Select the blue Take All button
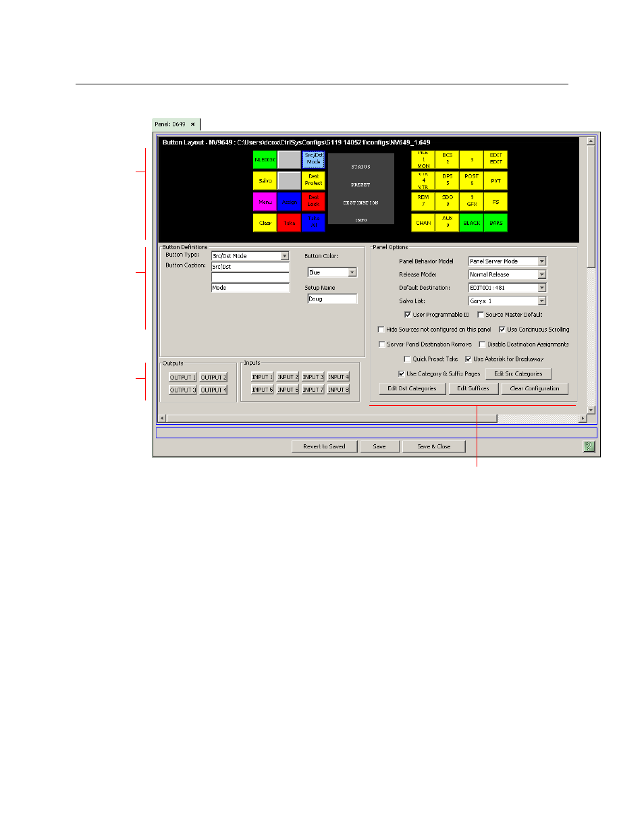The width and height of the screenshot is (644, 834). coord(313,222)
